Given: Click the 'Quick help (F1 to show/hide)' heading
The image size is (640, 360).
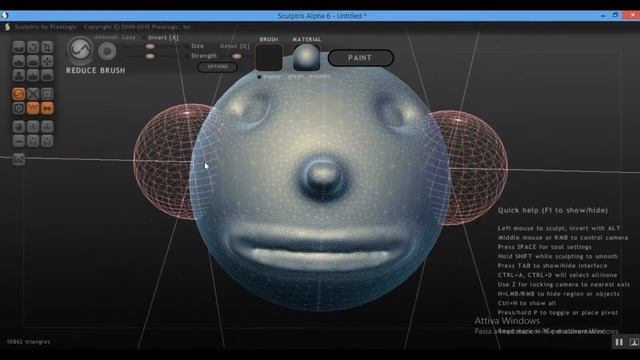Looking at the screenshot, I should click(x=553, y=210).
